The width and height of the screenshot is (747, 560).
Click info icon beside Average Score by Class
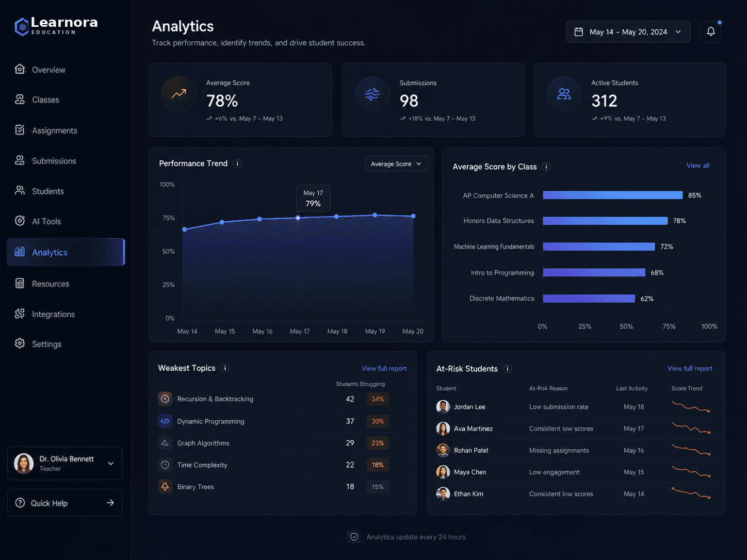(546, 167)
